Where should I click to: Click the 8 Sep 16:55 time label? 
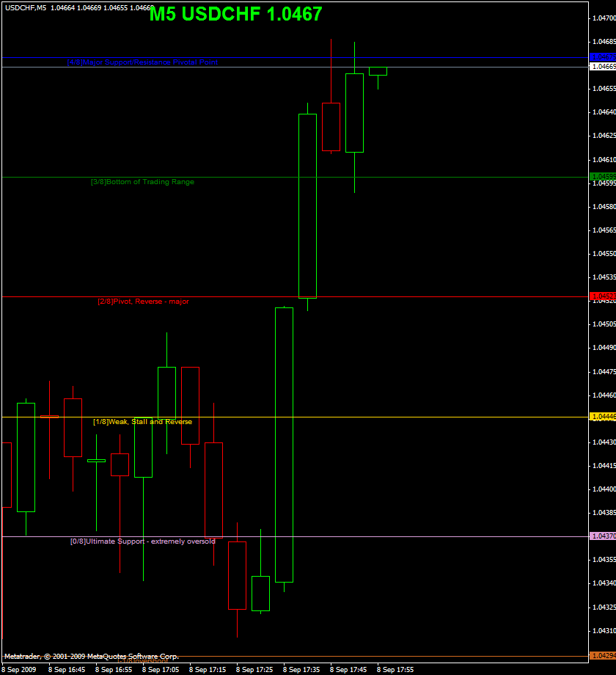(x=114, y=669)
